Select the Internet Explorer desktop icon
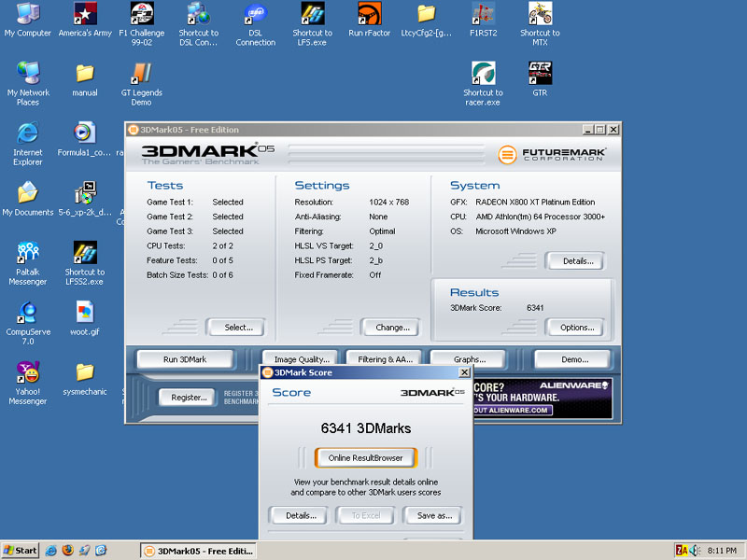The width and height of the screenshot is (747, 560). click(x=28, y=144)
